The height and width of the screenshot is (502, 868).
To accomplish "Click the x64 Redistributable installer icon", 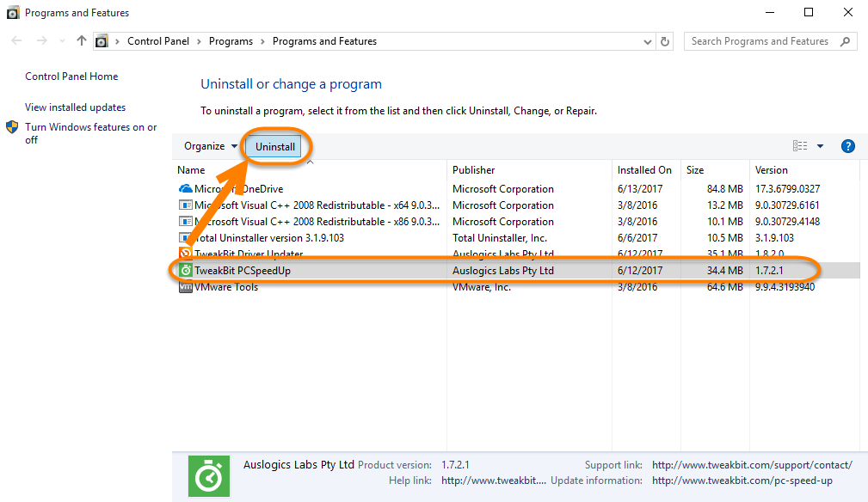I will pyautogui.click(x=186, y=205).
